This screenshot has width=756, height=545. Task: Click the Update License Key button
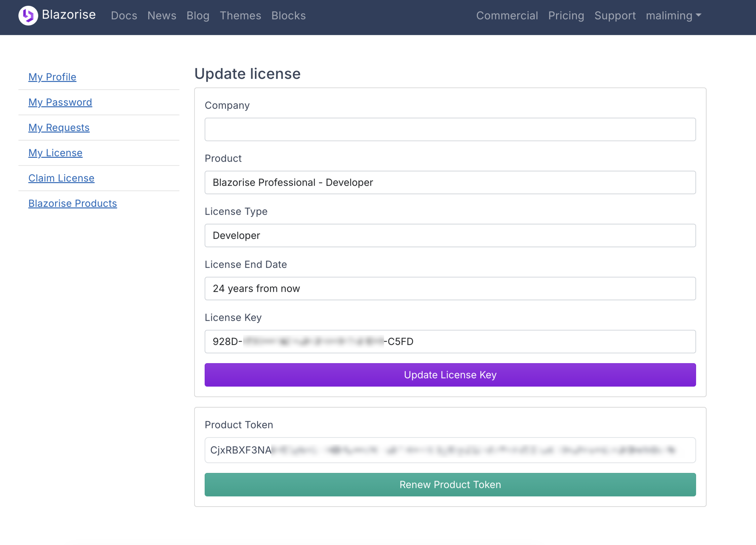click(450, 375)
